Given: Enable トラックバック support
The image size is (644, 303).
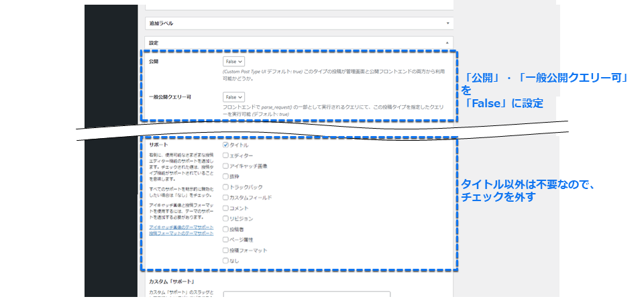Looking at the screenshot, I should pyautogui.click(x=226, y=187).
